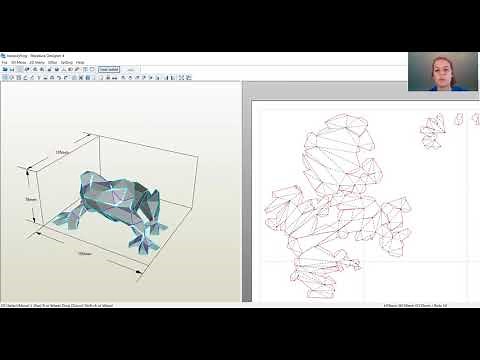
Task: Click the Save toolbar icon
Action: pos(12,69)
